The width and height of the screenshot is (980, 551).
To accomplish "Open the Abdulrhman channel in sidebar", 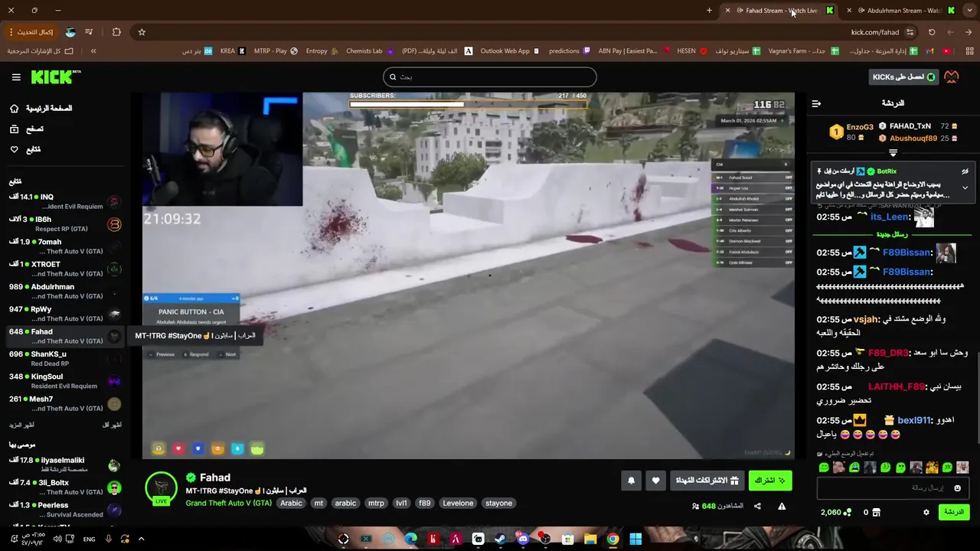I will pyautogui.click(x=65, y=292).
